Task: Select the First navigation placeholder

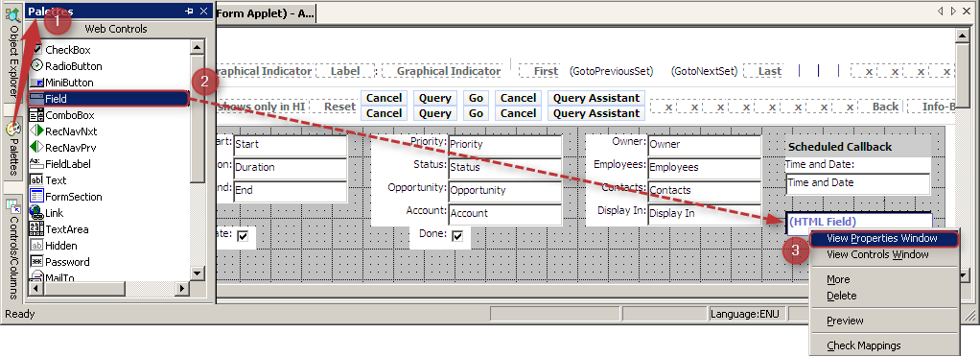Action: 546,71
